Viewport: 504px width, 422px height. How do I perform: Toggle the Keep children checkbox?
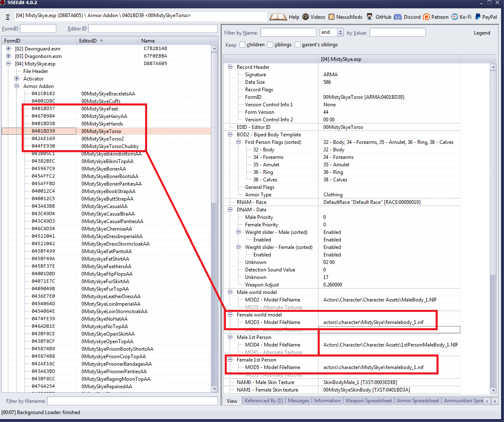[x=242, y=45]
